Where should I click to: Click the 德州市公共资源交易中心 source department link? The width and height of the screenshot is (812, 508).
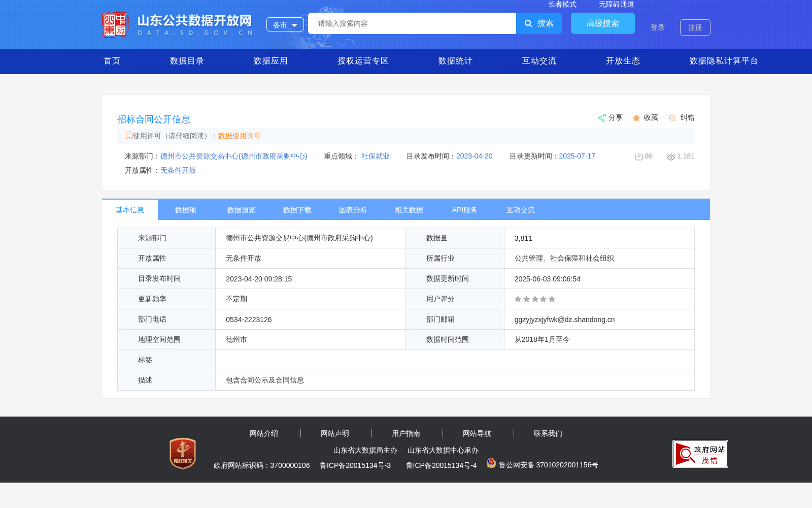click(x=234, y=156)
